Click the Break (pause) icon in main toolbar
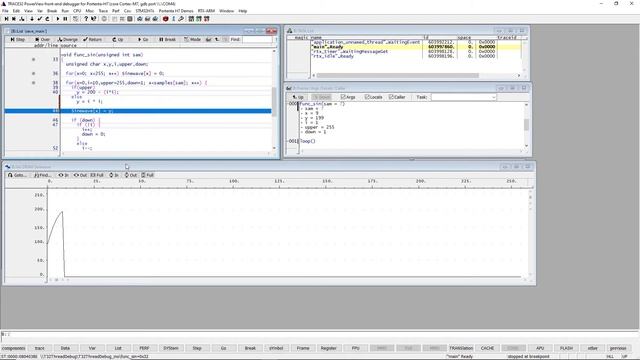The height and width of the screenshot is (360, 640). [x=65, y=19]
